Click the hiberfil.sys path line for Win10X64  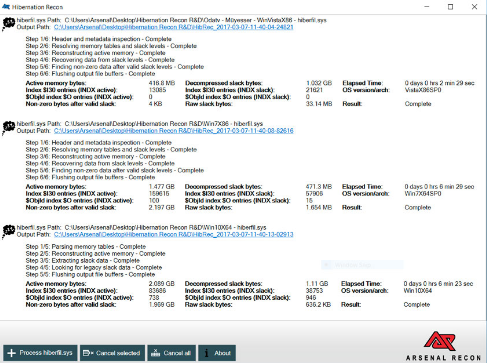click(x=142, y=228)
